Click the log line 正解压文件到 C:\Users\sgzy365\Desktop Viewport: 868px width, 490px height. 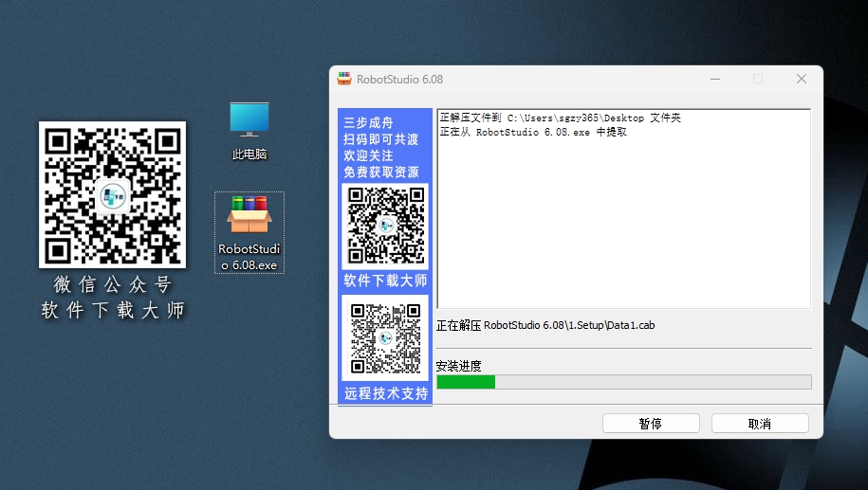(561, 118)
